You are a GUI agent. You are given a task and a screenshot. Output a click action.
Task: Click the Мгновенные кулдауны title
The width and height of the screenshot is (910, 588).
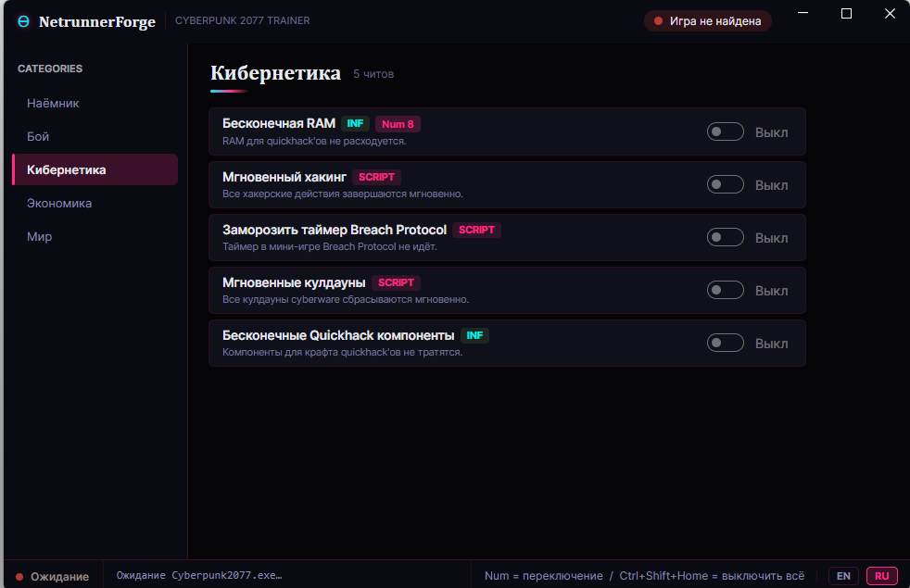pos(294,282)
